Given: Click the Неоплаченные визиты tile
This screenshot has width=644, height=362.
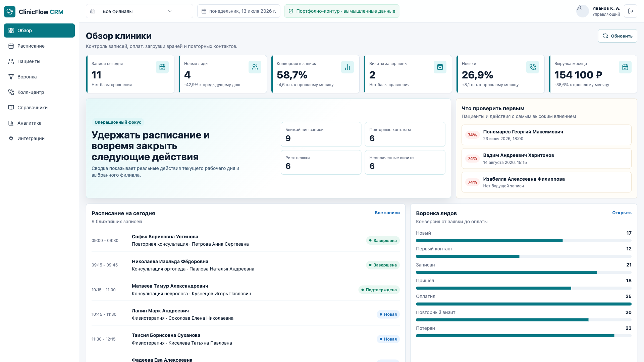Looking at the screenshot, I should coord(405,162).
